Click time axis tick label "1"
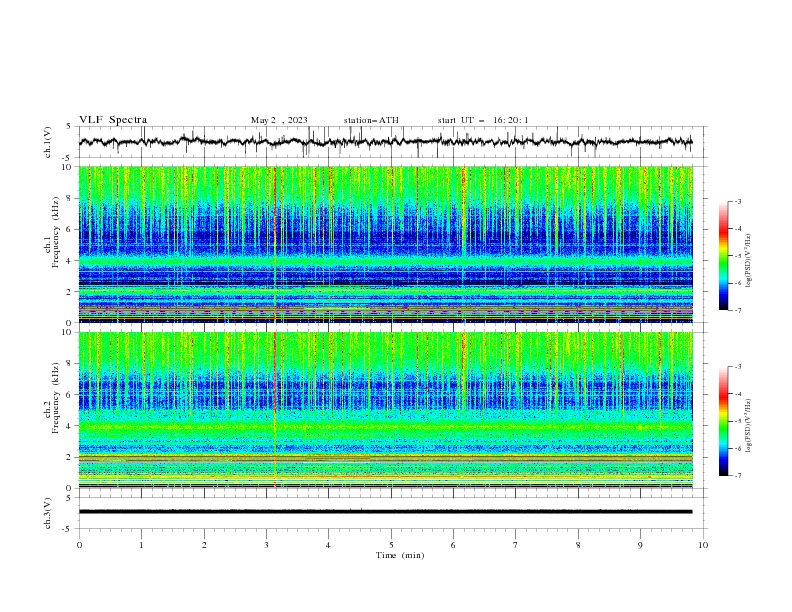 coord(141,545)
